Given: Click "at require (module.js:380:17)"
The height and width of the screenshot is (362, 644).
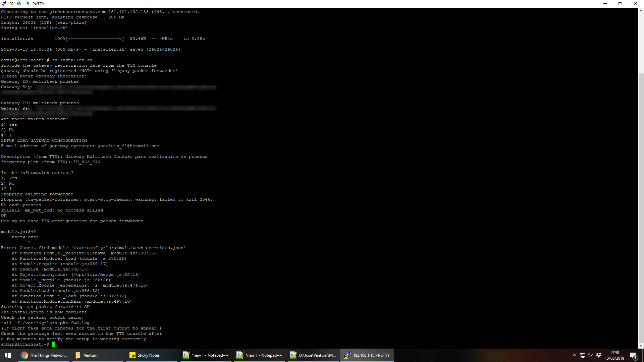Looking at the screenshot, I should [x=50, y=269].
